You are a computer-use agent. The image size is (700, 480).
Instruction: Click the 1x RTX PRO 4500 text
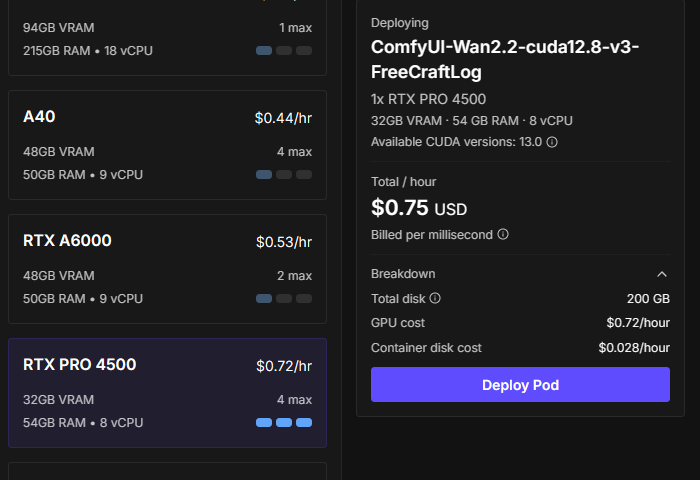pos(428,99)
